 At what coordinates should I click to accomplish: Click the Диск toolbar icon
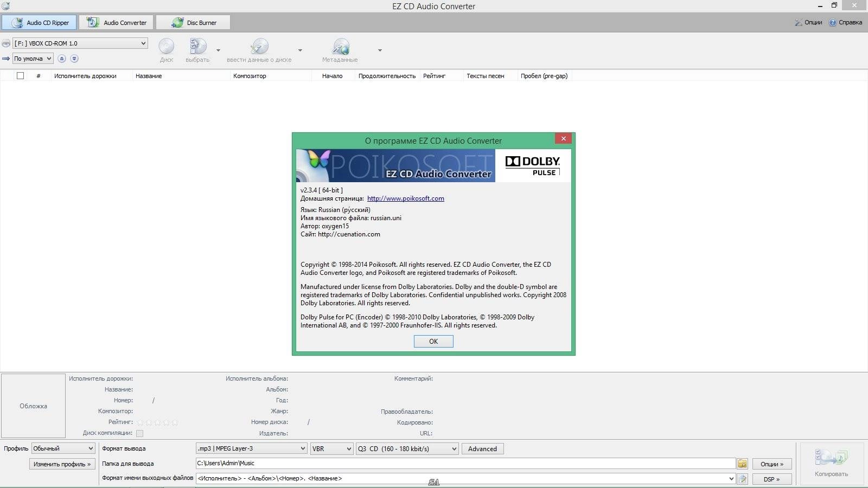point(167,50)
